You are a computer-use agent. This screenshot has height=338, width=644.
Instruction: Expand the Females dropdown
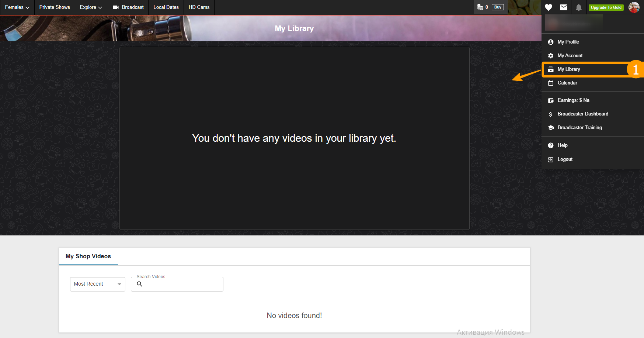point(17,7)
